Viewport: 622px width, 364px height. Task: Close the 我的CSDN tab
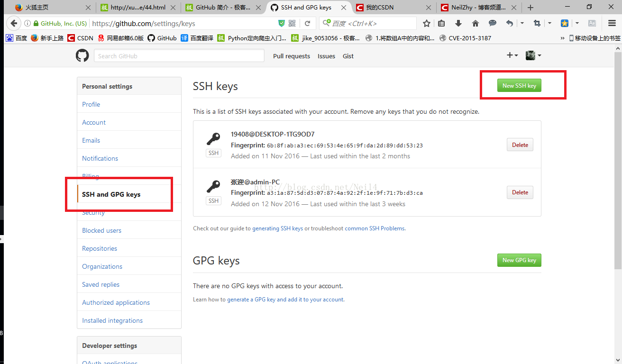click(429, 8)
